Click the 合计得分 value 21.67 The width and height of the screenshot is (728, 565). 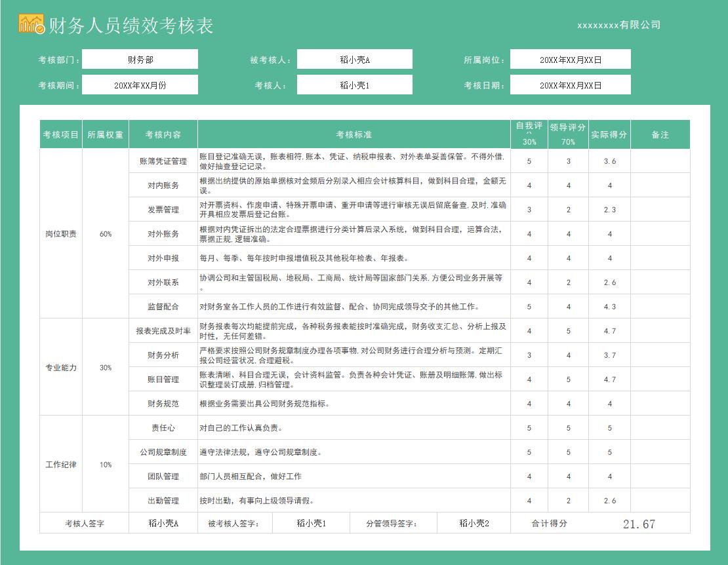(639, 524)
